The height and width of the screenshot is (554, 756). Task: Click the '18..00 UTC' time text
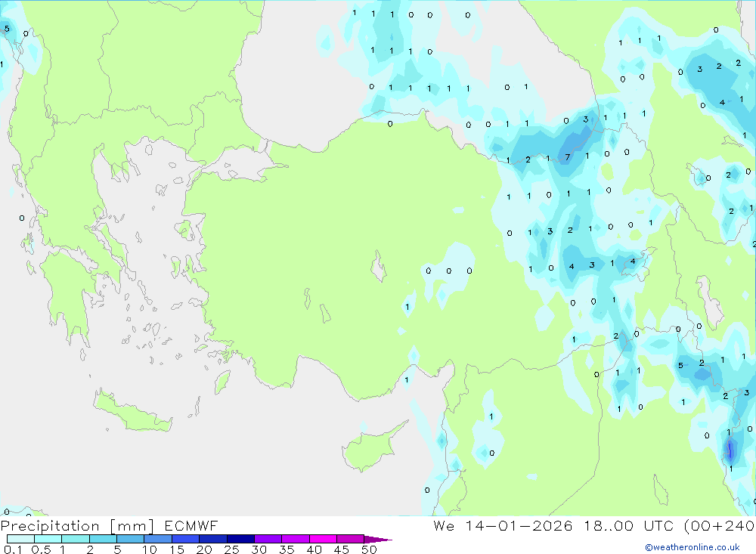[631, 526]
